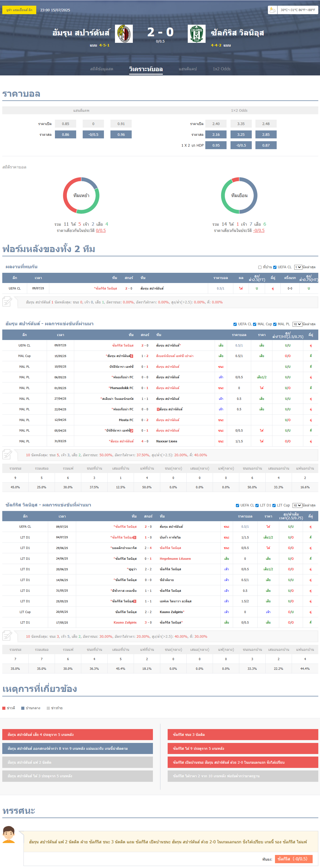Click Hegelmann Litauen in the 24/06/25 row
This screenshot has width=320, height=868.
(175, 559)
